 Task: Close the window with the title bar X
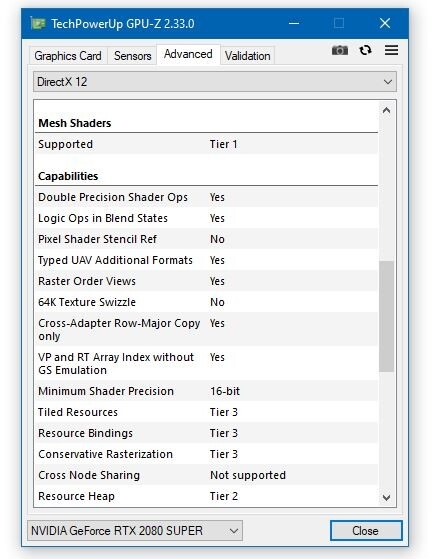click(x=385, y=24)
